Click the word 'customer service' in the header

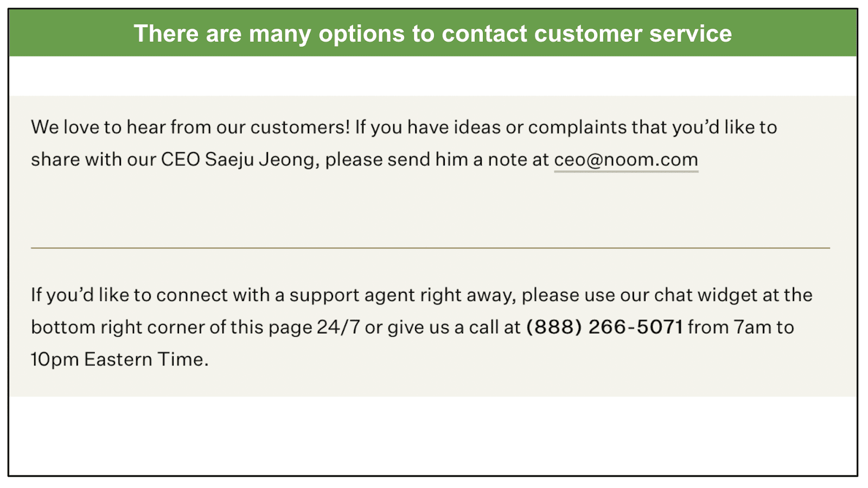633,33
